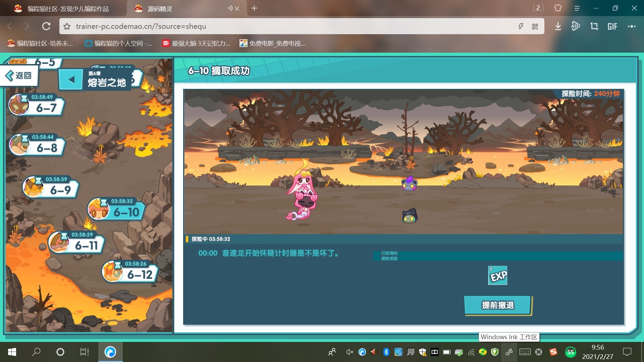Select level 6-10 node

click(116, 209)
